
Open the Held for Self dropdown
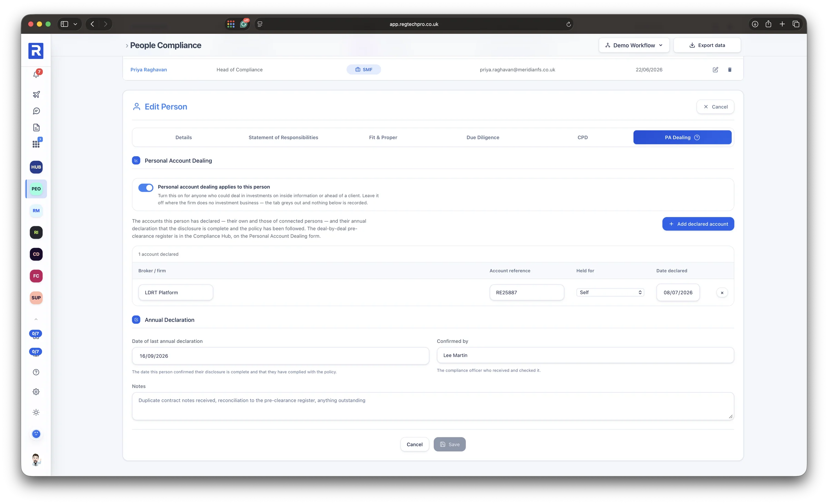point(610,293)
